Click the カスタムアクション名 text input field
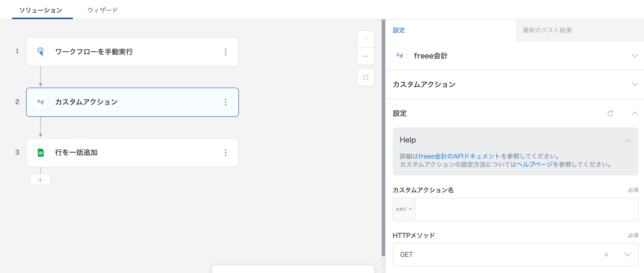644x273 pixels. pyautogui.click(x=526, y=209)
